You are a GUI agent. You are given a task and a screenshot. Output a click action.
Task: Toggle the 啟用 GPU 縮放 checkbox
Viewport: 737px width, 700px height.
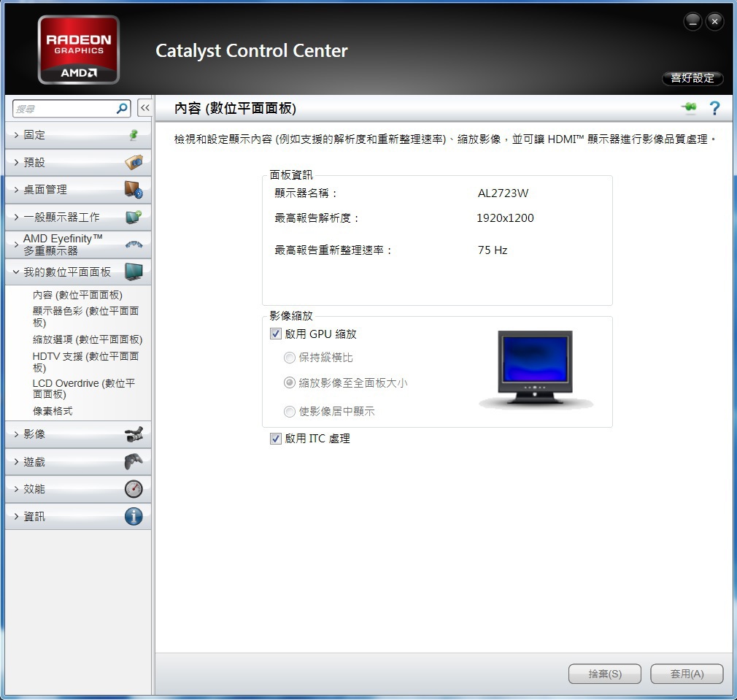coord(276,334)
